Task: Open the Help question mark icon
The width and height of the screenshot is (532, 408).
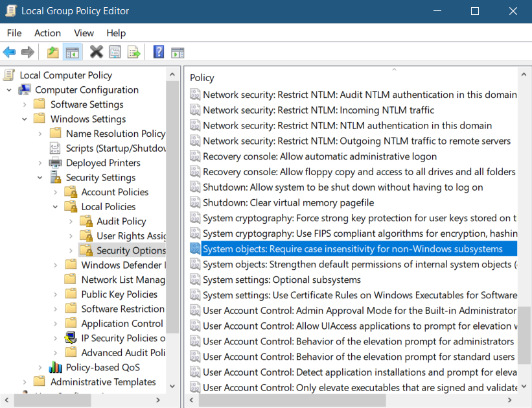Action: click(159, 53)
